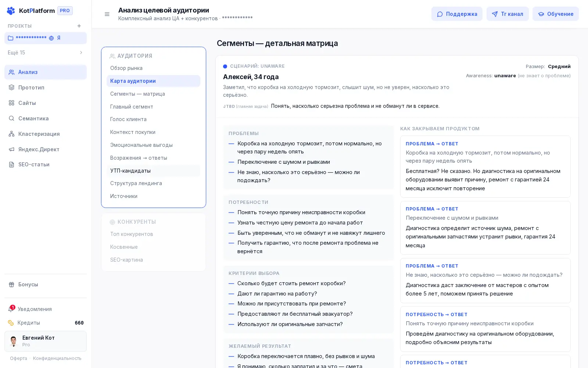Click heading 'Сегменты — детальная матрица'
Screen dimensions: 588x368
click(277, 43)
